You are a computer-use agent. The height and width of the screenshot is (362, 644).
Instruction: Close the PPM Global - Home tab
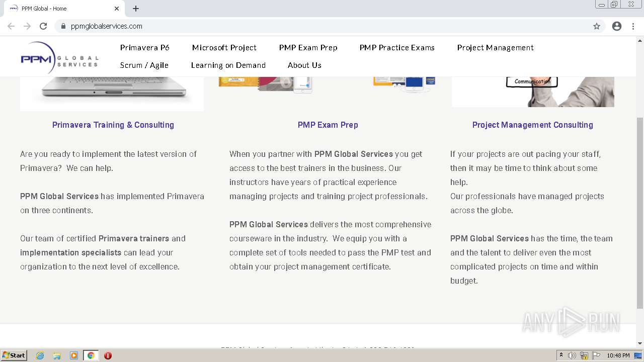point(117,9)
